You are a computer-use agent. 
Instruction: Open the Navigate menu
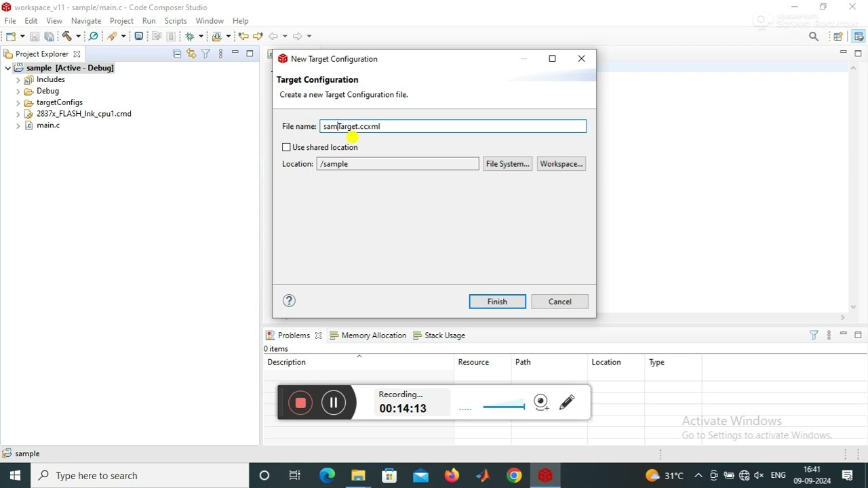pyautogui.click(x=86, y=21)
